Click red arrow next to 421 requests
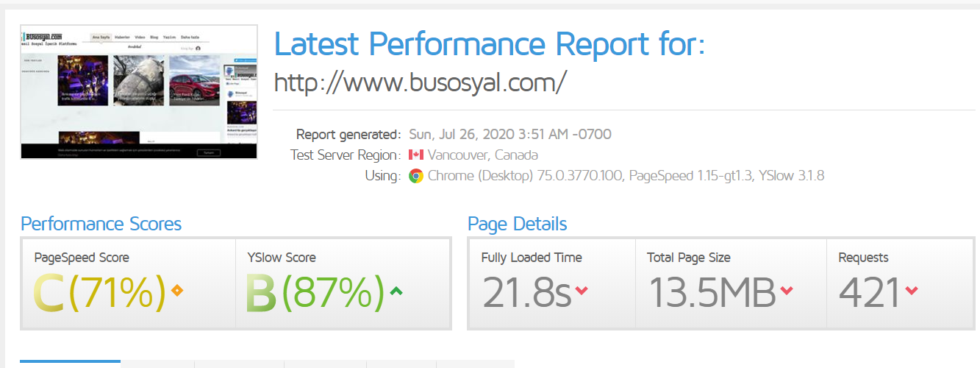 (912, 291)
